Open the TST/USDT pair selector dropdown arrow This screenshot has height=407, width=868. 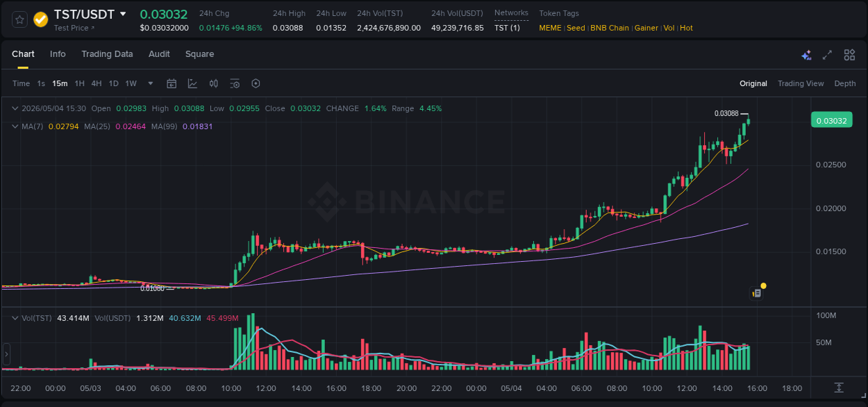[x=123, y=14]
